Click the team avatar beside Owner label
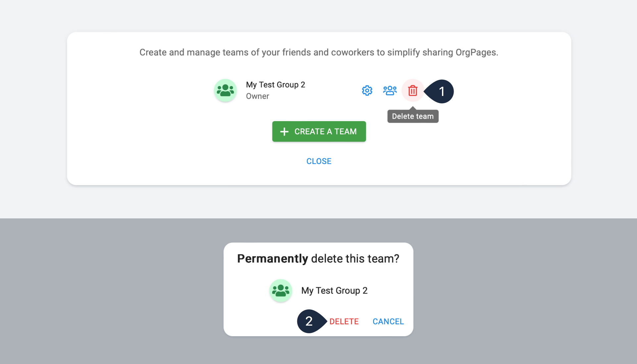637x364 pixels. 225,90
